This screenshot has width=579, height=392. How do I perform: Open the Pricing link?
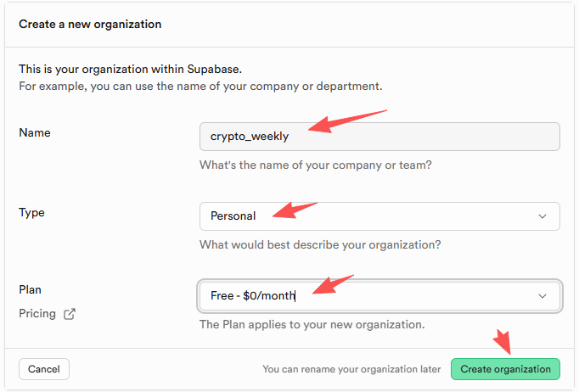coord(37,314)
